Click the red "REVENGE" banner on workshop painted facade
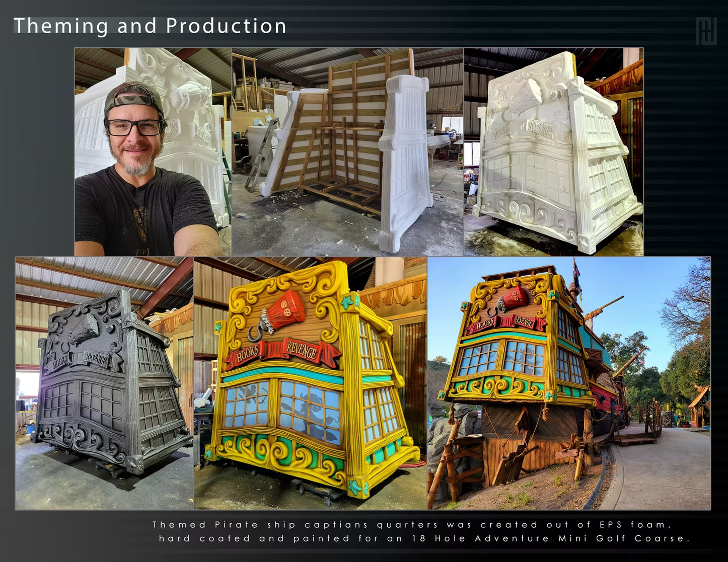This screenshot has width=728, height=562. click(x=303, y=348)
